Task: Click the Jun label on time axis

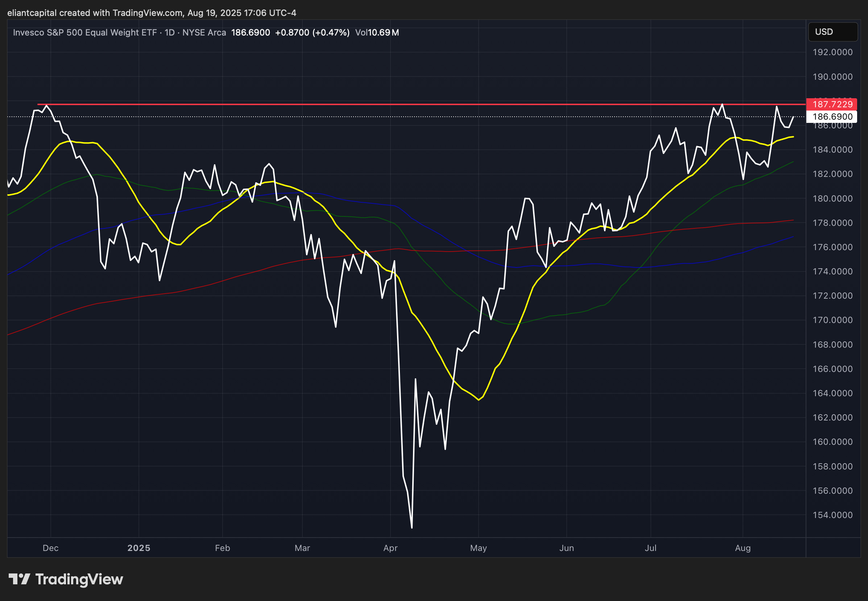Action: point(566,548)
